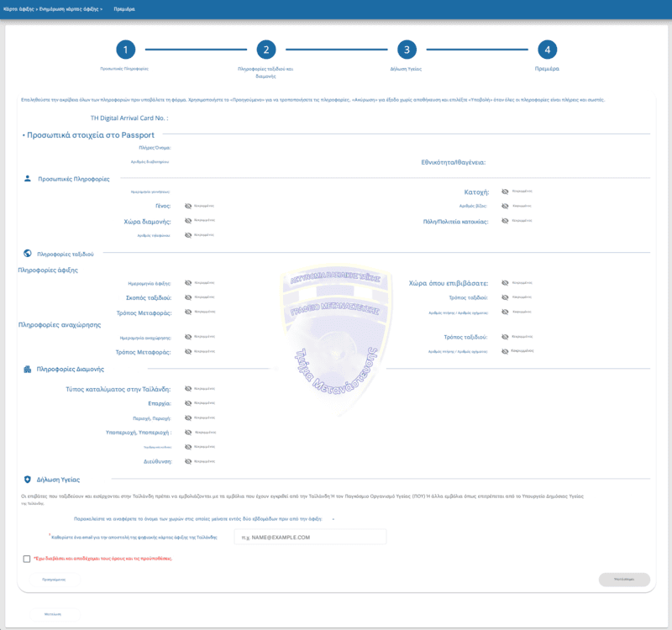
Task: Toggle visibility of Περιοχή, Περιοχή value
Action: pyautogui.click(x=187, y=417)
